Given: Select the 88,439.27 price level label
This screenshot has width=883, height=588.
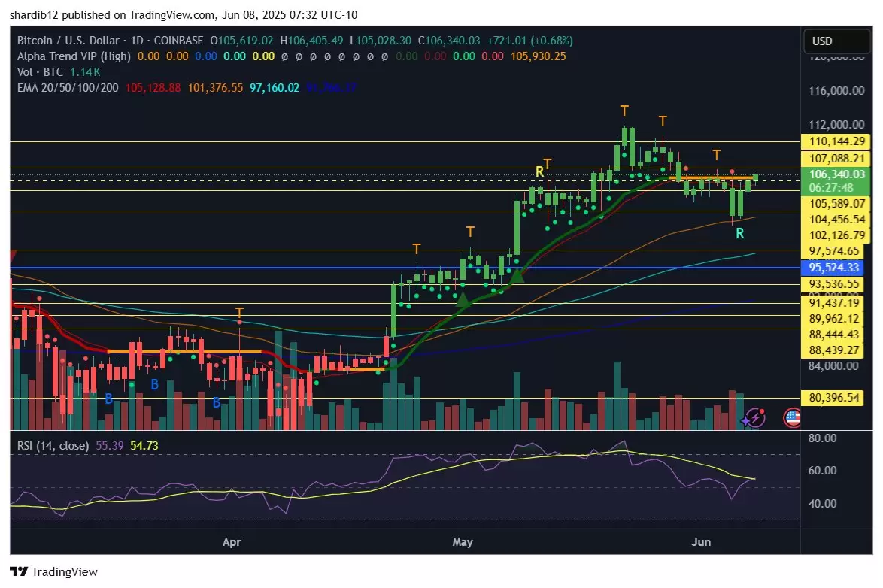Looking at the screenshot, I should pos(833,350).
